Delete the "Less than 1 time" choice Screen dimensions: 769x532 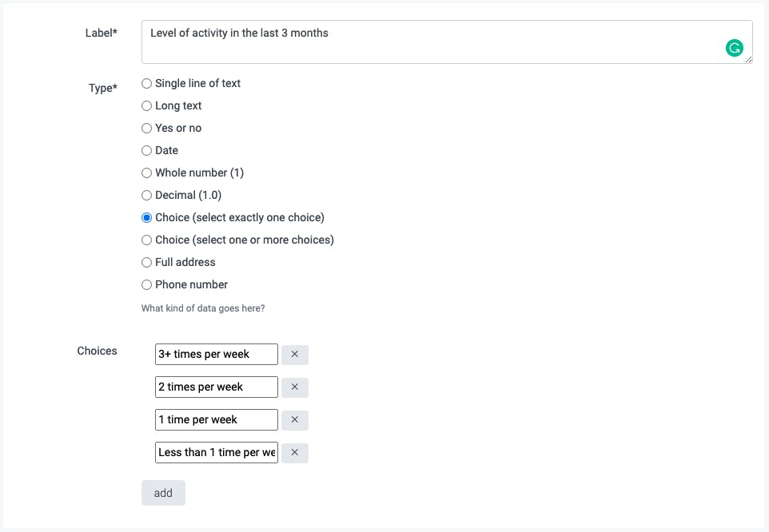coord(294,453)
